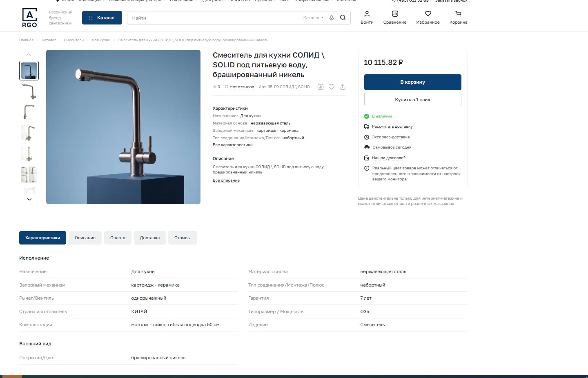Add product to favorites via heart icon

click(332, 87)
